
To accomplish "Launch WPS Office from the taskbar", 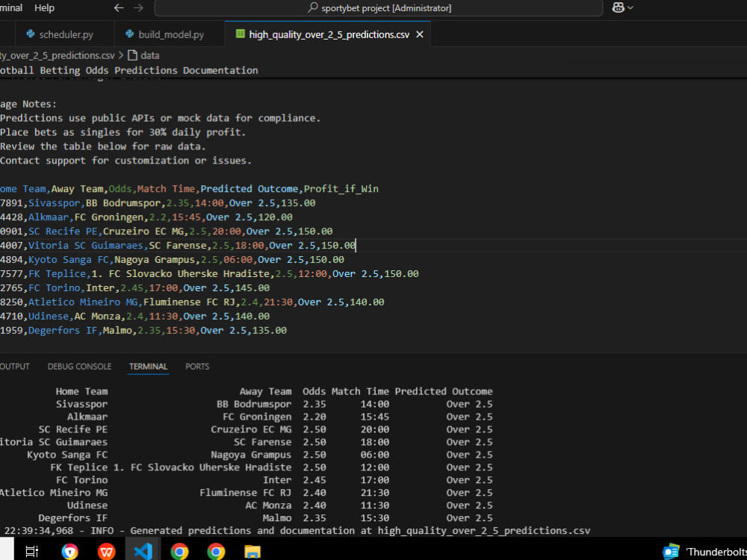I will pyautogui.click(x=106, y=552).
